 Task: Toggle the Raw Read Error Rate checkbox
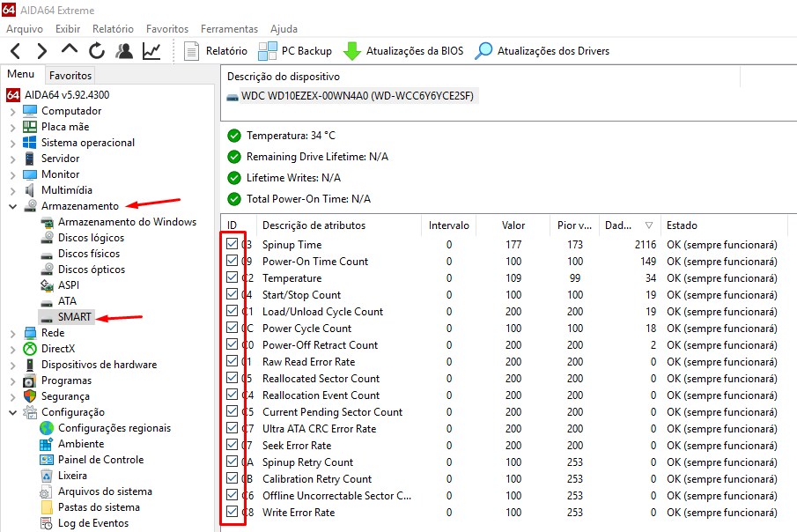pyautogui.click(x=232, y=362)
